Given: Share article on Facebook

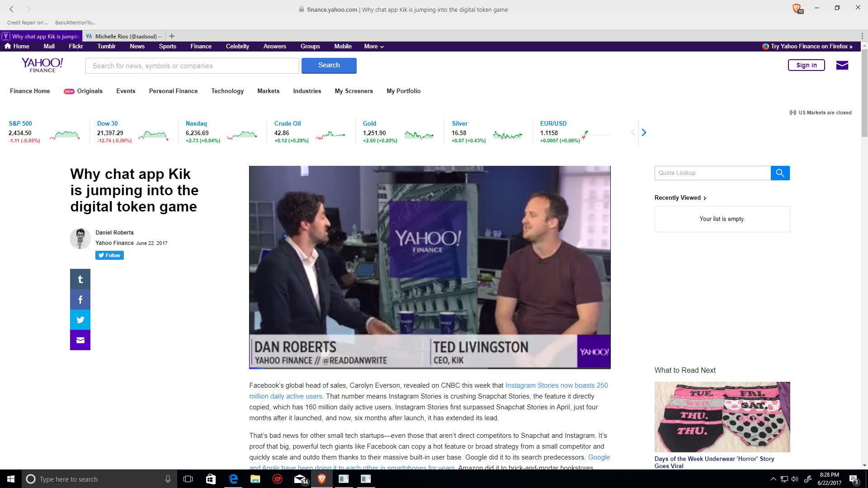Looking at the screenshot, I should click(x=80, y=300).
